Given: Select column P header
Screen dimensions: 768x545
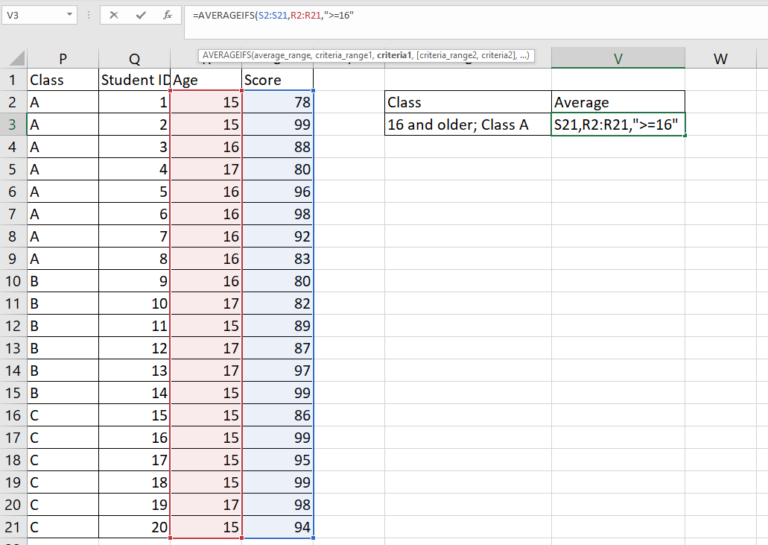Looking at the screenshot, I should (63, 59).
